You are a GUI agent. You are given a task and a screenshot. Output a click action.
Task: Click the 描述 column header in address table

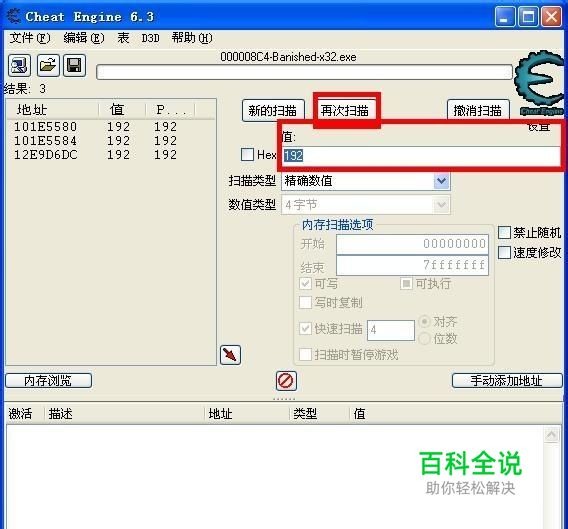tap(124, 414)
